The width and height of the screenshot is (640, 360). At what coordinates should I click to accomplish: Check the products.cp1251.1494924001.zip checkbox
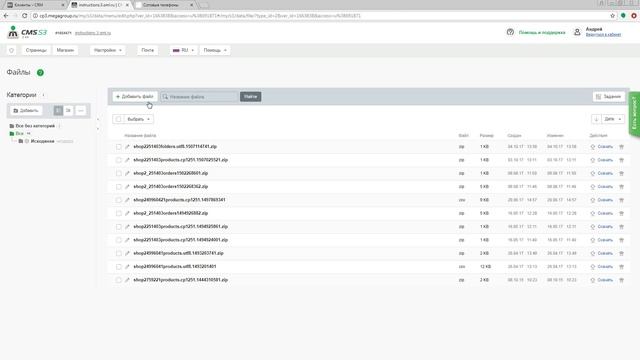[118, 240]
